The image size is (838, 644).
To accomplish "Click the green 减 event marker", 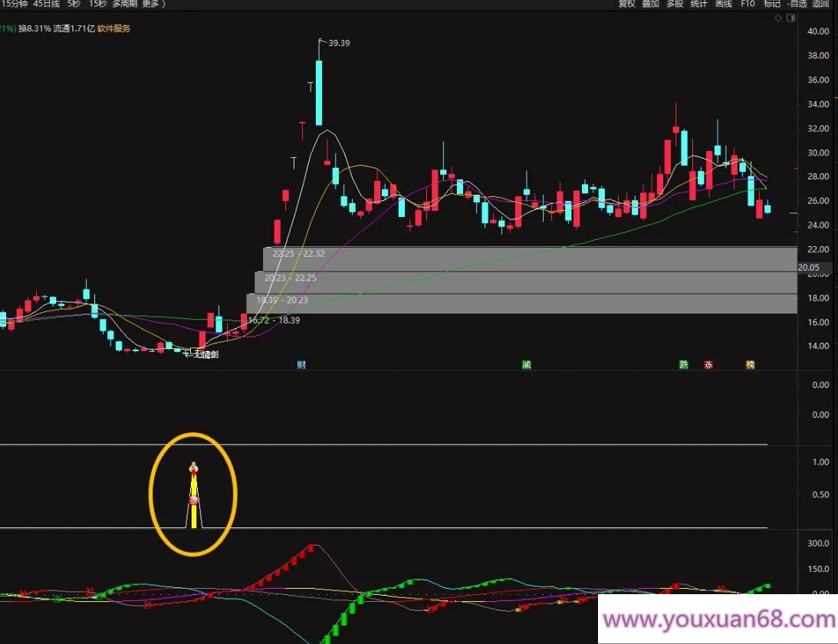I will coord(527,365).
